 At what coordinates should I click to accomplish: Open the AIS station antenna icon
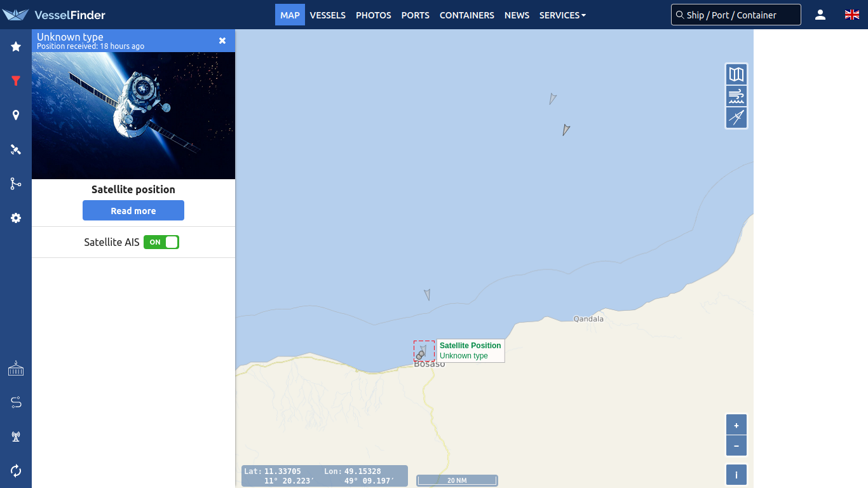click(x=16, y=437)
